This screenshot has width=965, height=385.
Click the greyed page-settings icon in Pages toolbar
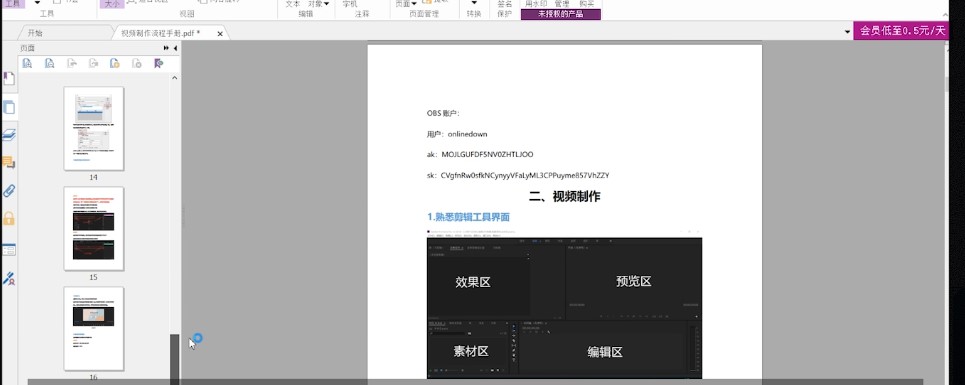point(137,63)
